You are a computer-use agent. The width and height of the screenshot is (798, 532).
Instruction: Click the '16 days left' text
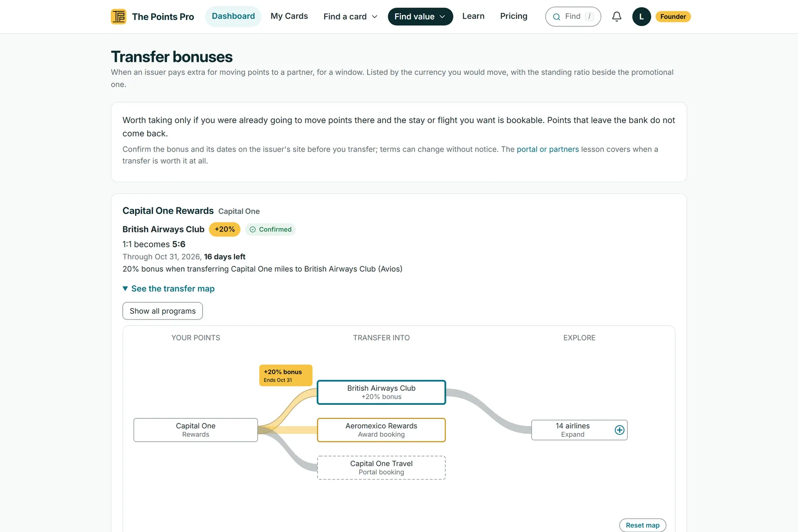(x=224, y=257)
